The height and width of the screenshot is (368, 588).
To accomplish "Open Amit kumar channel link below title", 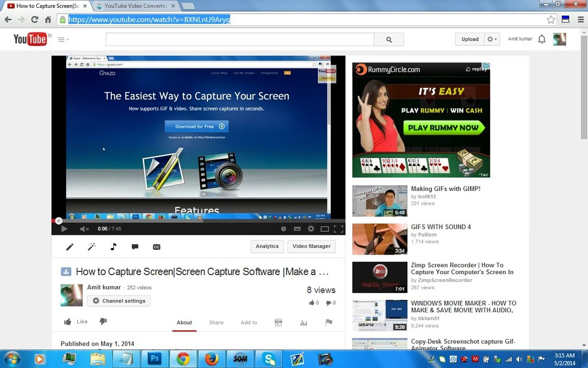I will coord(104,287).
